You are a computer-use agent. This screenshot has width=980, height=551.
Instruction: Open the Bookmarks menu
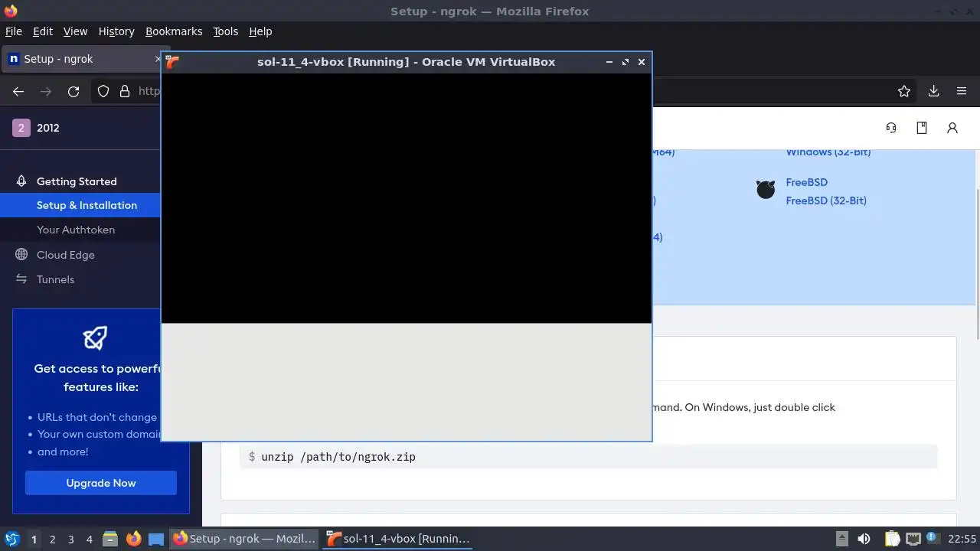(174, 31)
